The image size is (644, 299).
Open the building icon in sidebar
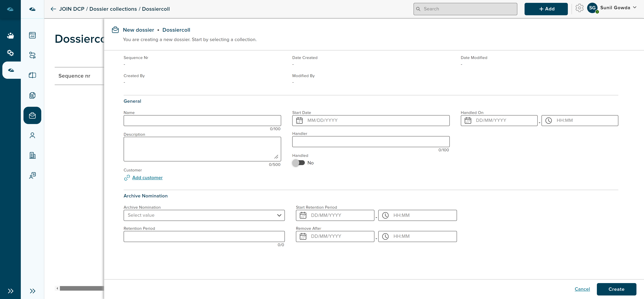(32, 155)
